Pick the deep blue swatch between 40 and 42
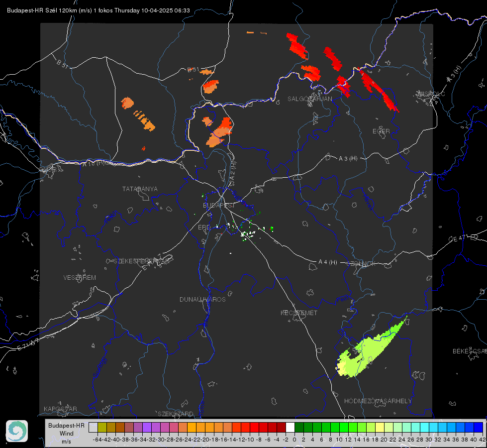Viewport: 487px width, 448px height. (479, 428)
